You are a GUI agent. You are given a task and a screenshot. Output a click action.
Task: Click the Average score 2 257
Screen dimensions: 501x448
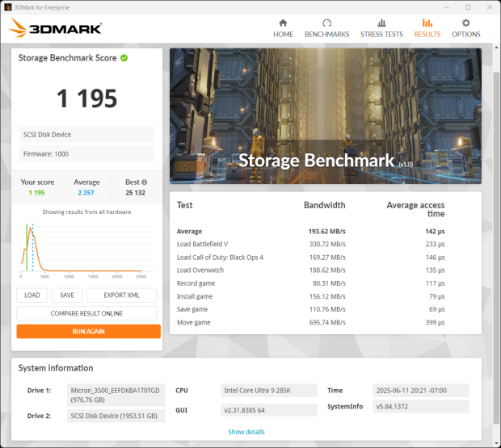click(86, 193)
